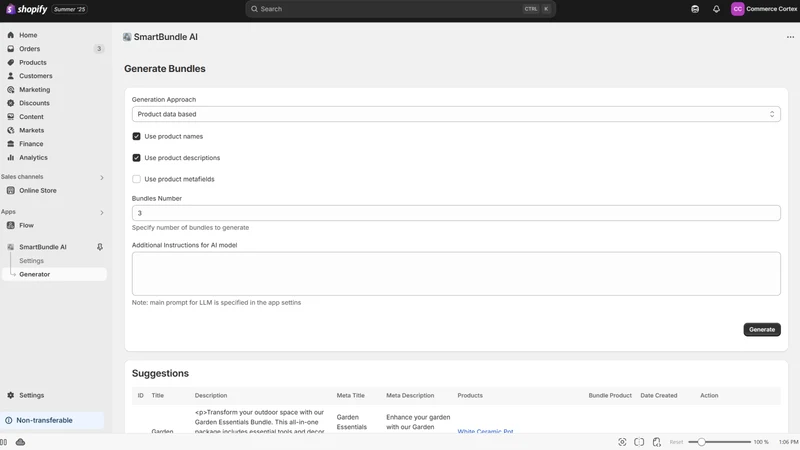Click the Title column header

tap(158, 395)
